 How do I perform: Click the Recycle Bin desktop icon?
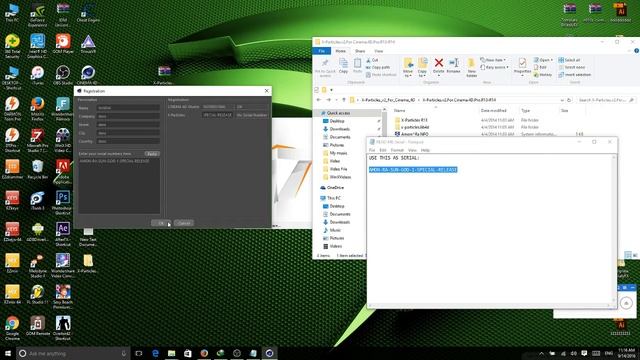click(x=37, y=170)
